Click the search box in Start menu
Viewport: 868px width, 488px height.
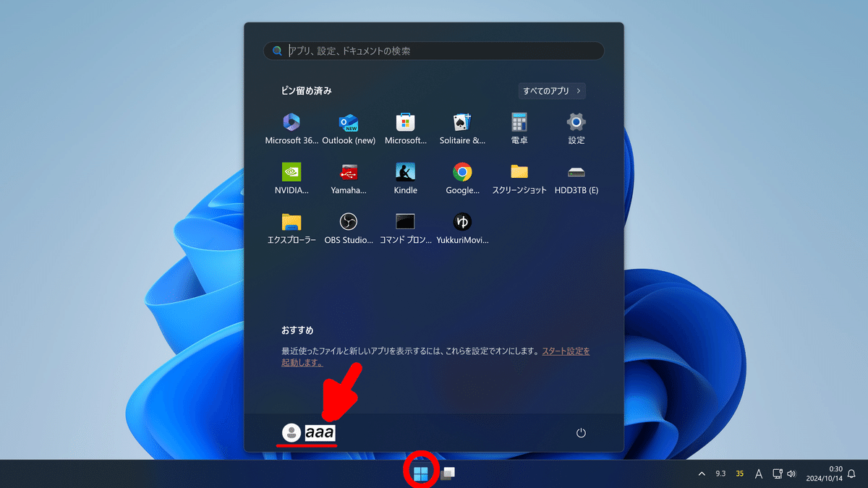[x=434, y=51]
